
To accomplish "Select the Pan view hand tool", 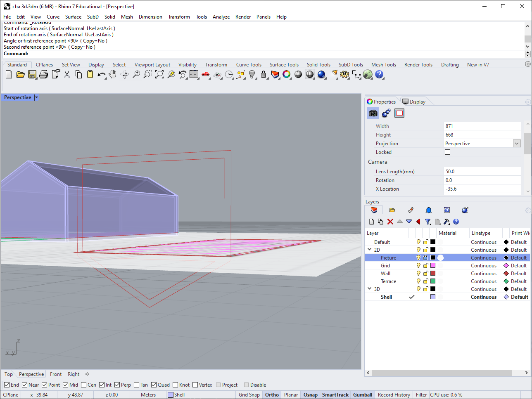I will [x=113, y=75].
